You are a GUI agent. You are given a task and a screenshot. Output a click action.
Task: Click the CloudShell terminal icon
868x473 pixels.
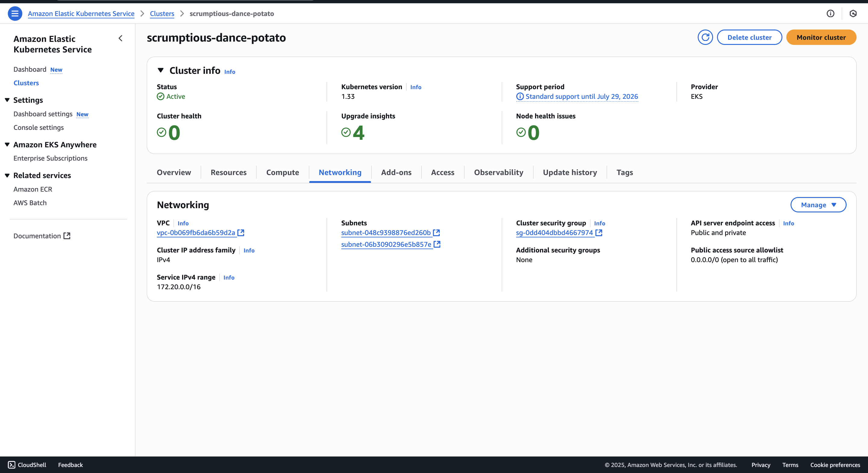11,465
